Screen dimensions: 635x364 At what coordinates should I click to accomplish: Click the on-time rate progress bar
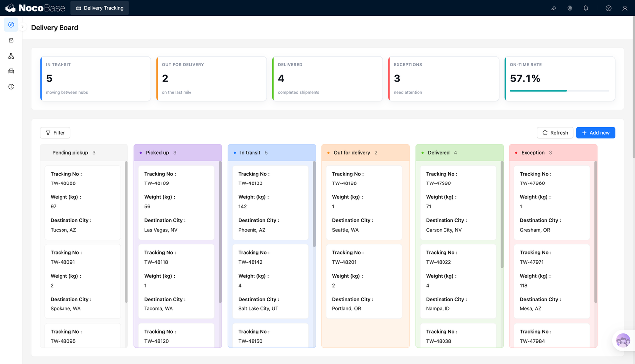coord(560,91)
